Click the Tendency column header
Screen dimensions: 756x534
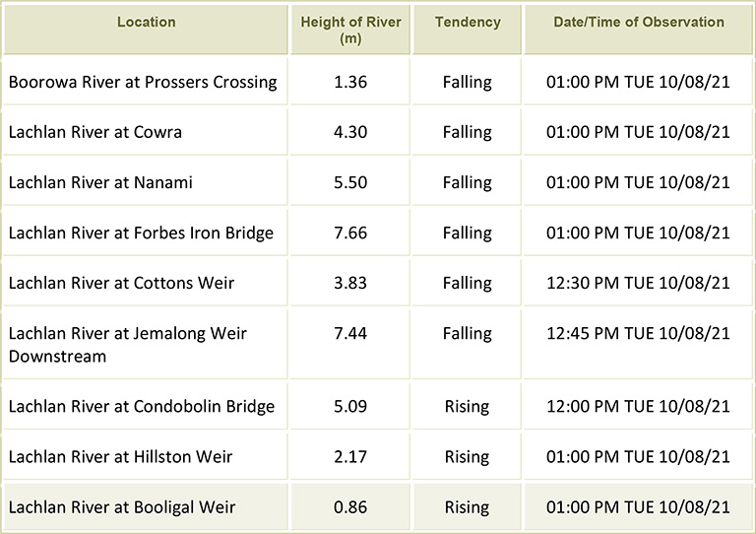(467, 22)
